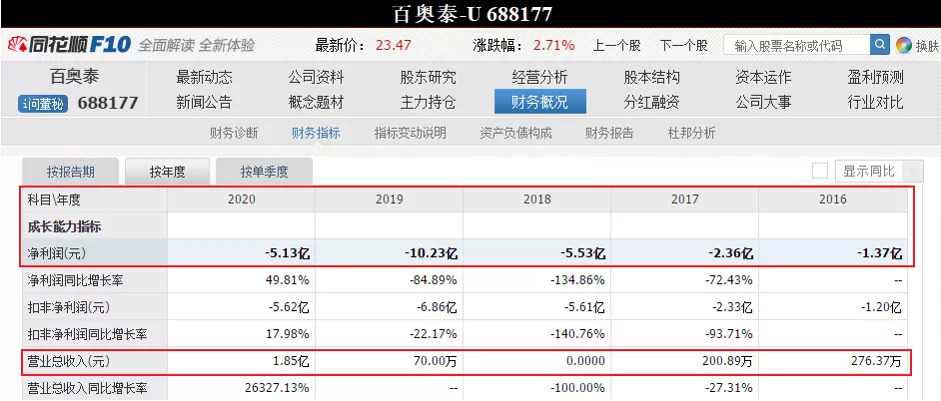Image resolution: width=941 pixels, height=401 pixels.
Task: Click the 2017 column header
Action: [x=684, y=199]
